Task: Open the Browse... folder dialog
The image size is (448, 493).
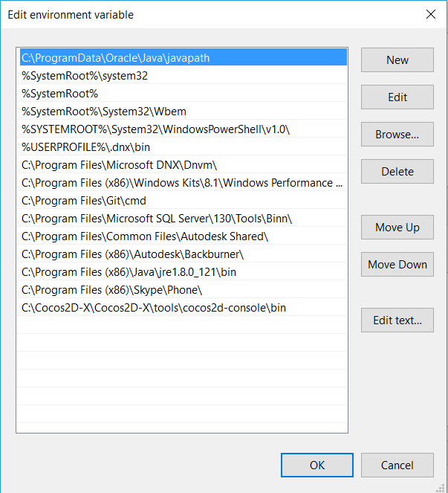Action: coord(397,135)
